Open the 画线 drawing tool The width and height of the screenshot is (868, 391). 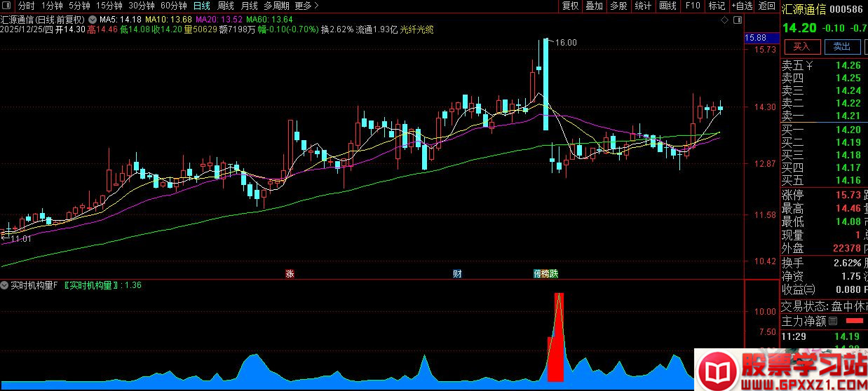[x=667, y=6]
